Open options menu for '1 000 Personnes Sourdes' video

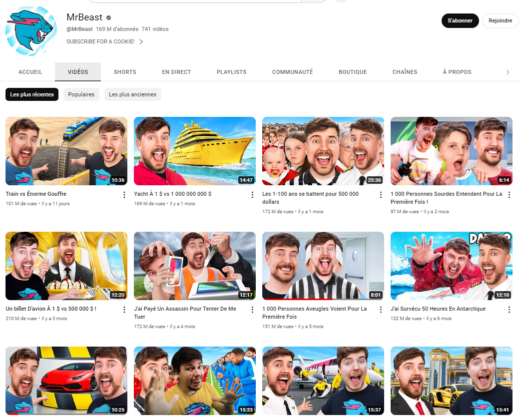509,195
